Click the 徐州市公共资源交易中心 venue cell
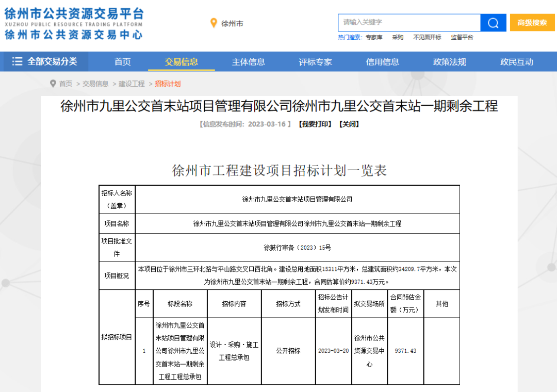Screen dimensions: 557x392 click(x=369, y=351)
